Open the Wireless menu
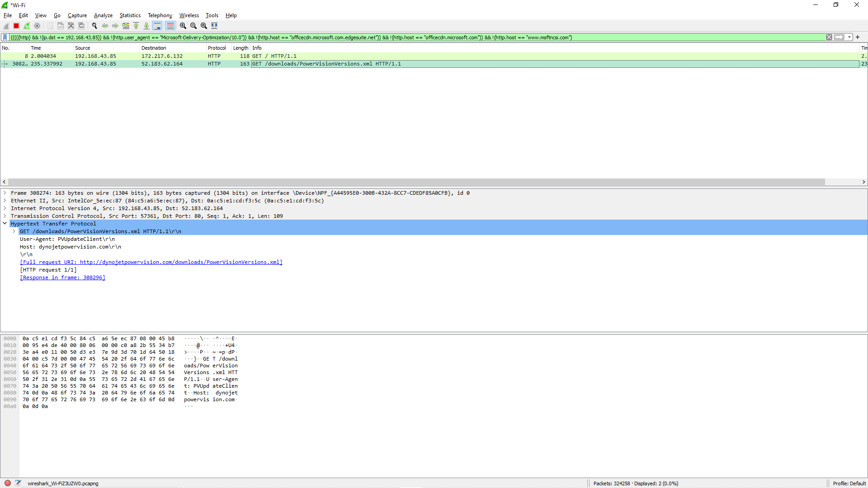868x488 pixels. (189, 15)
